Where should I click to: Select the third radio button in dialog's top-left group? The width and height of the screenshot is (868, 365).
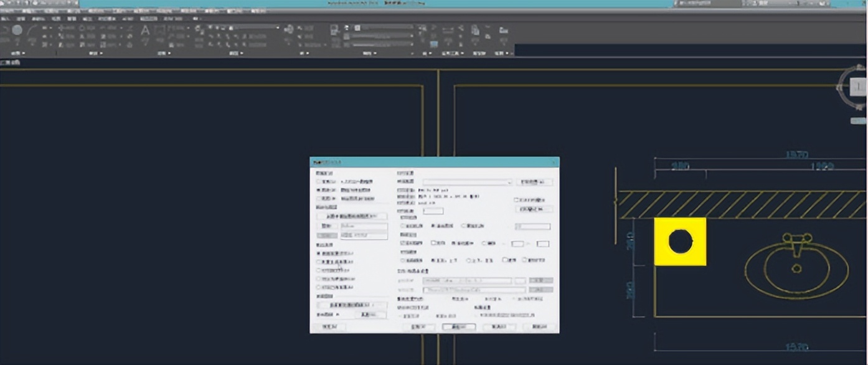pyautogui.click(x=319, y=198)
